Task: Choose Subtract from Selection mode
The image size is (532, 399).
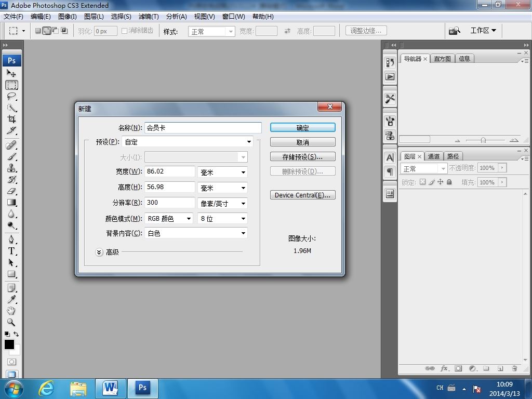Action: tap(55, 31)
